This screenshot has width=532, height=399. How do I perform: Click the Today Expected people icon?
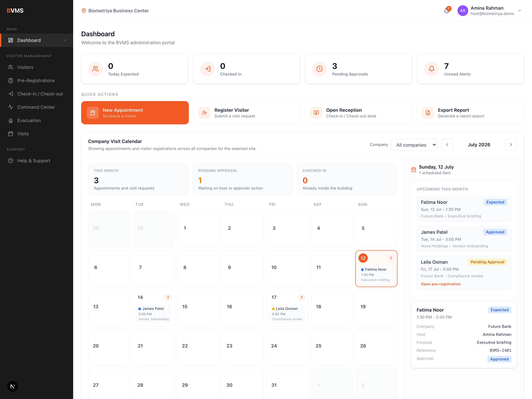95,69
